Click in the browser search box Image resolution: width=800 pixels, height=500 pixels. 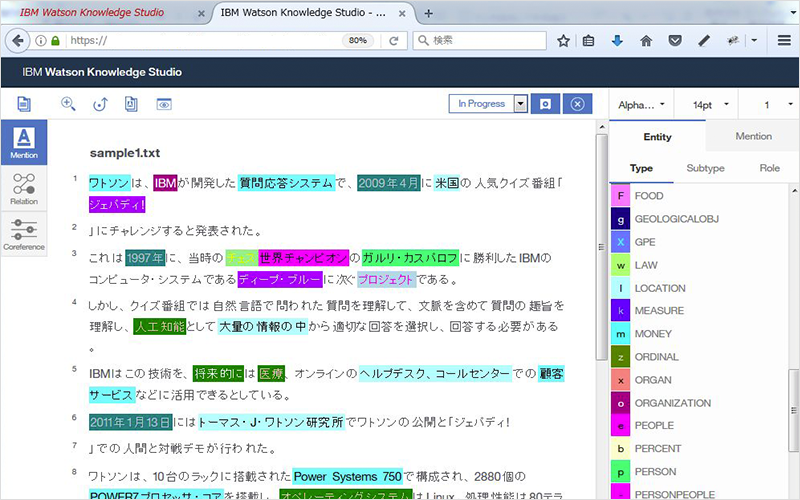(480, 40)
